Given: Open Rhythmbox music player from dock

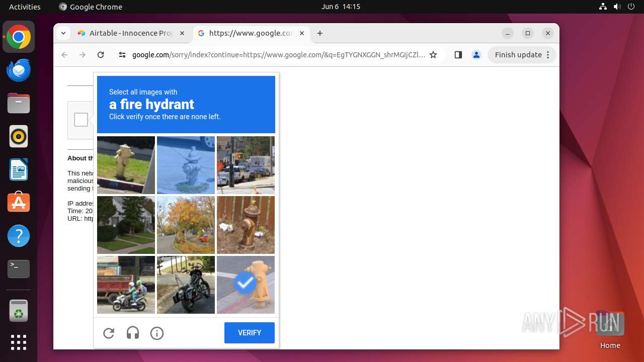Looking at the screenshot, I should pos(19,137).
